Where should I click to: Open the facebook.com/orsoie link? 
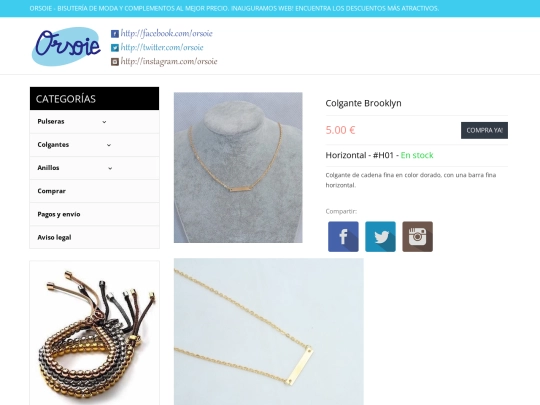pyautogui.click(x=166, y=34)
